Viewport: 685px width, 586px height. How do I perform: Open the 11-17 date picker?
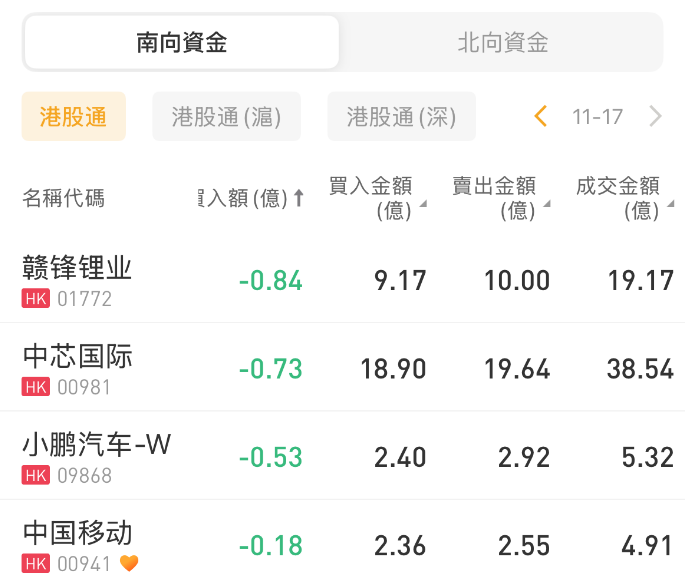(597, 117)
